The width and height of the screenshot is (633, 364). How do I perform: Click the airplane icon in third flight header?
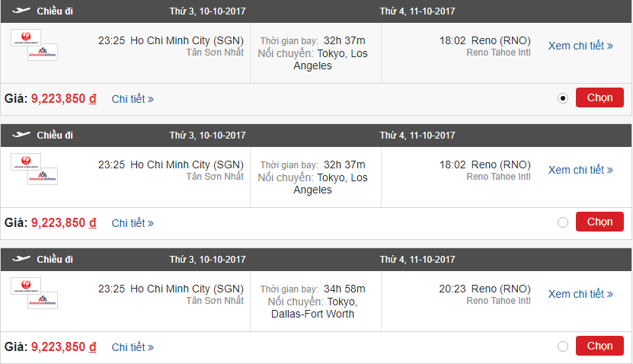pos(21,260)
